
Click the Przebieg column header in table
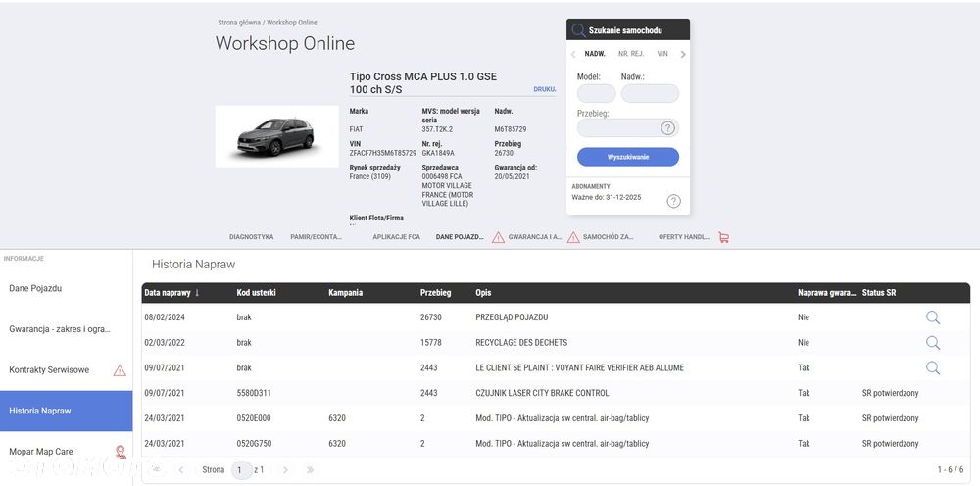click(436, 292)
